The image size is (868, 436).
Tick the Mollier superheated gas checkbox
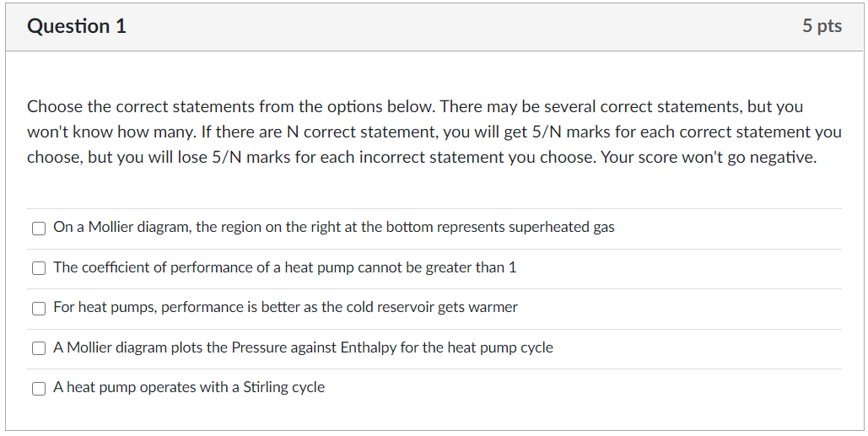point(39,228)
